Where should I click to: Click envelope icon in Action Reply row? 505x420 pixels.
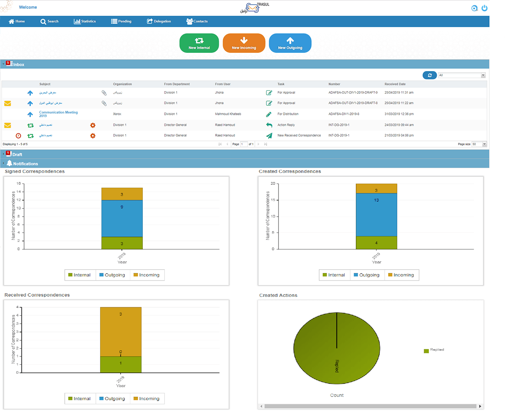7,125
